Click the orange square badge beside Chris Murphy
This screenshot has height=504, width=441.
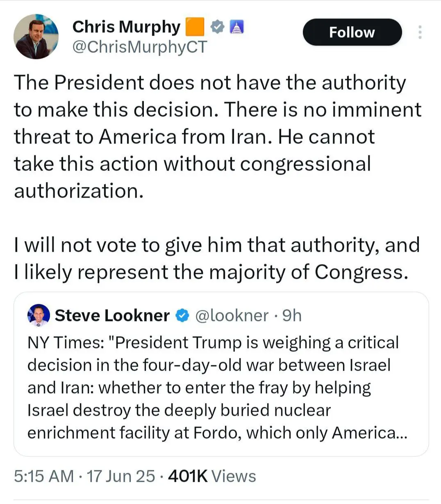click(195, 27)
